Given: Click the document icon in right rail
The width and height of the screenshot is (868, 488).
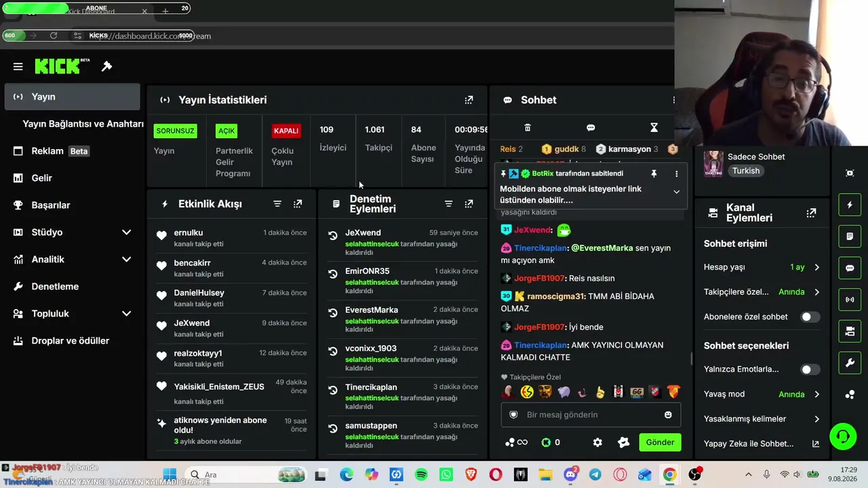Looking at the screenshot, I should coord(850,237).
